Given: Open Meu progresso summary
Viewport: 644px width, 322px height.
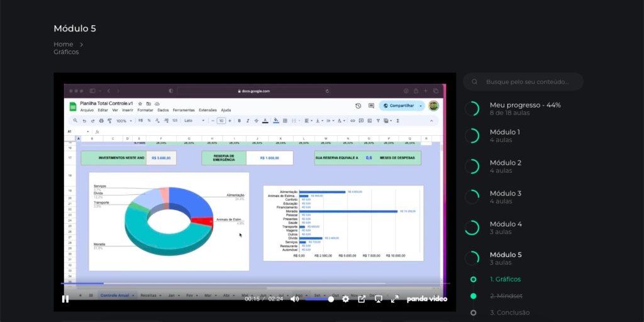Looking at the screenshot, I should pyautogui.click(x=525, y=109).
